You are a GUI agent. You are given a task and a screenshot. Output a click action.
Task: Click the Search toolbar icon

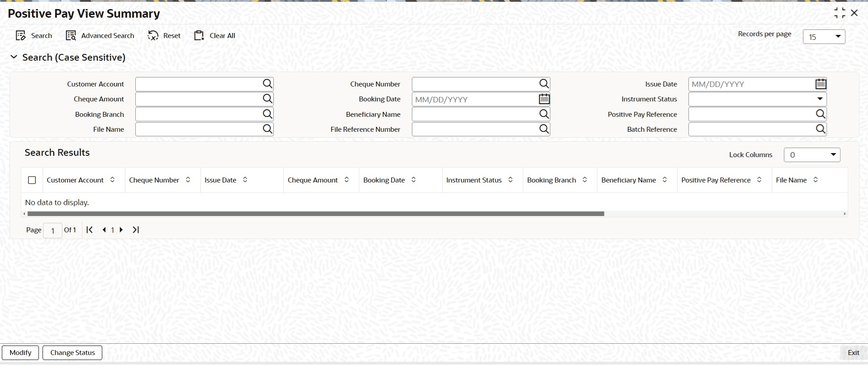(x=21, y=36)
